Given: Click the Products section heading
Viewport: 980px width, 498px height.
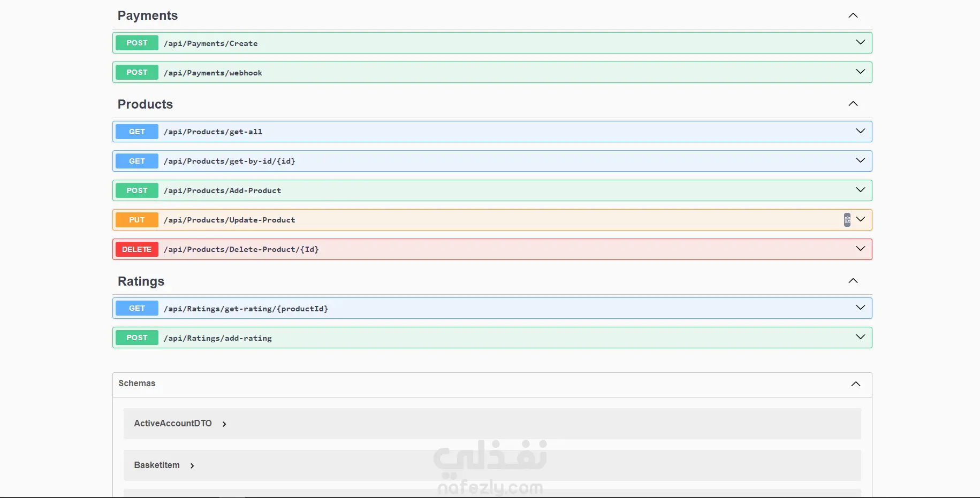Looking at the screenshot, I should 145,104.
